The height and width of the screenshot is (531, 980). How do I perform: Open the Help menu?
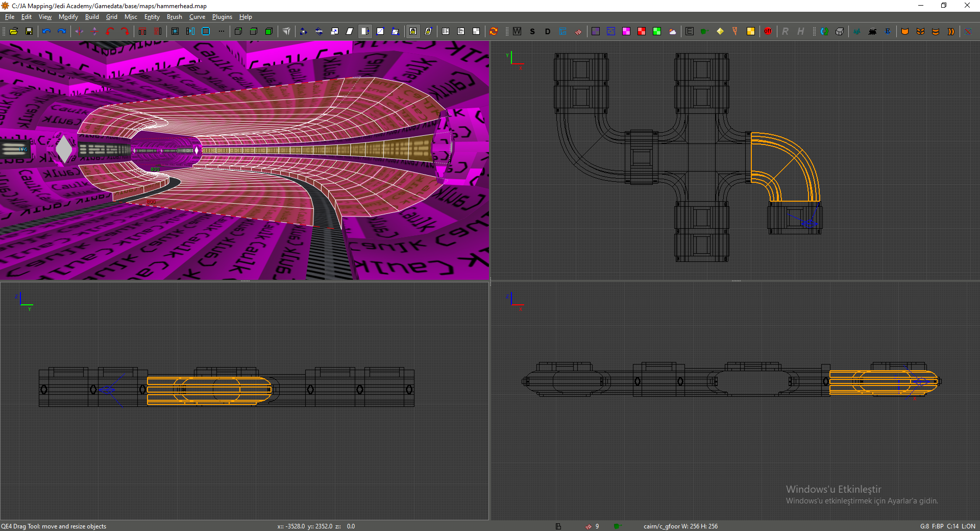click(246, 17)
